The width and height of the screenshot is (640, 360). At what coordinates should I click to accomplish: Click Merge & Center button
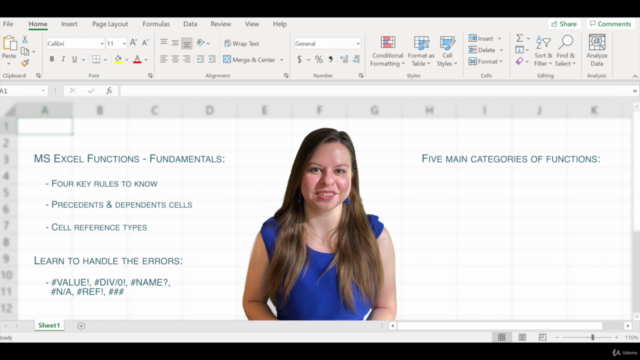(x=249, y=60)
